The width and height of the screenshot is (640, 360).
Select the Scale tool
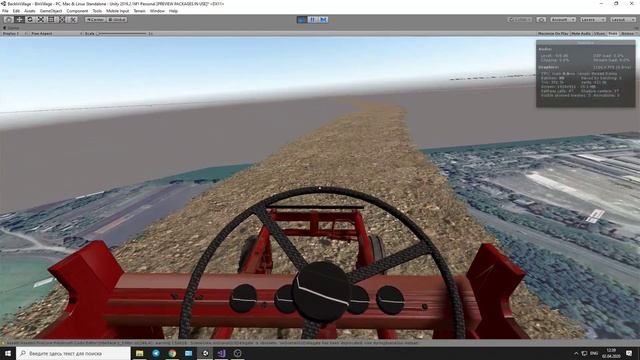[40, 20]
